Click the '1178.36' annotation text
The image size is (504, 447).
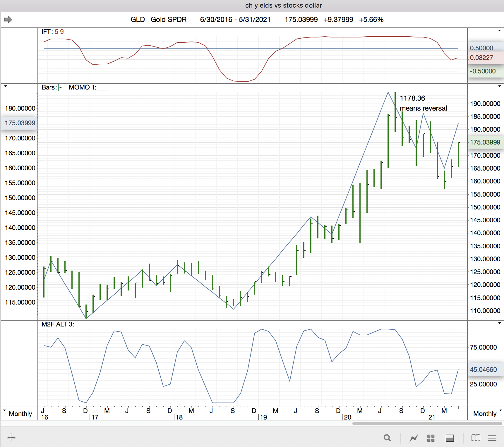click(x=412, y=98)
